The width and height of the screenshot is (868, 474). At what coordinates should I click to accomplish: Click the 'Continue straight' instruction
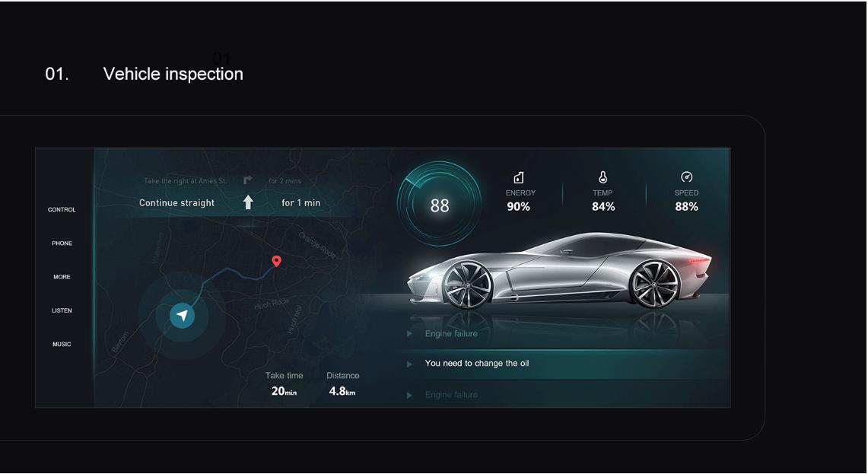176,202
